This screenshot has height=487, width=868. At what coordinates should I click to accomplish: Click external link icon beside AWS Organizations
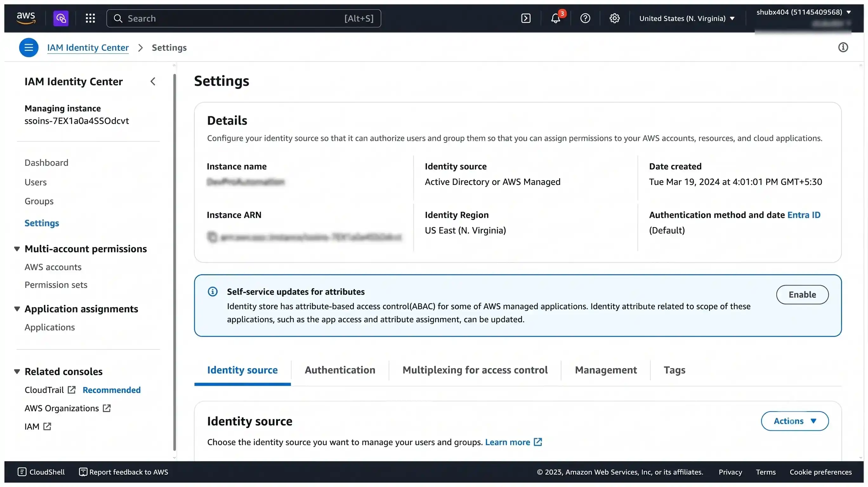point(107,408)
